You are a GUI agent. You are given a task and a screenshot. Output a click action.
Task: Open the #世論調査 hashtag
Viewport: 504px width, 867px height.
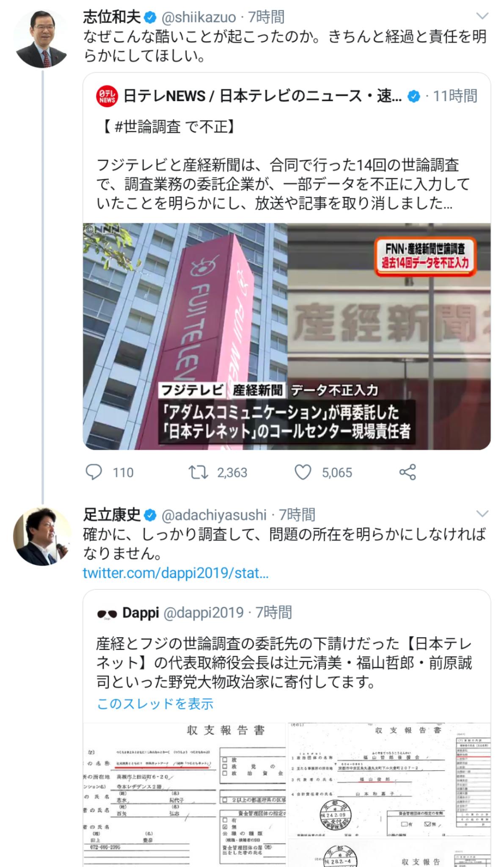click(x=148, y=127)
